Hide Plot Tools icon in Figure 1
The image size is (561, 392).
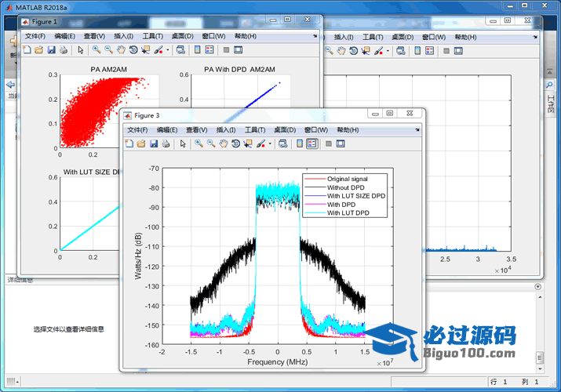pos(226,49)
